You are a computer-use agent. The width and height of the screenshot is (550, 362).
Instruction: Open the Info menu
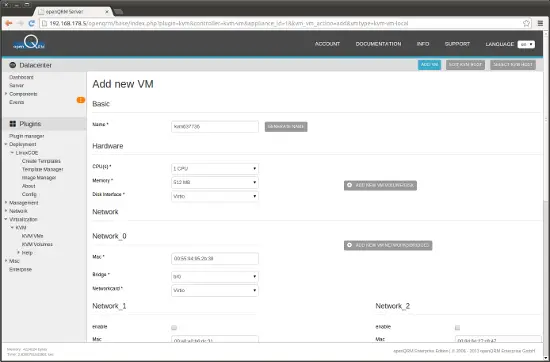(x=423, y=44)
